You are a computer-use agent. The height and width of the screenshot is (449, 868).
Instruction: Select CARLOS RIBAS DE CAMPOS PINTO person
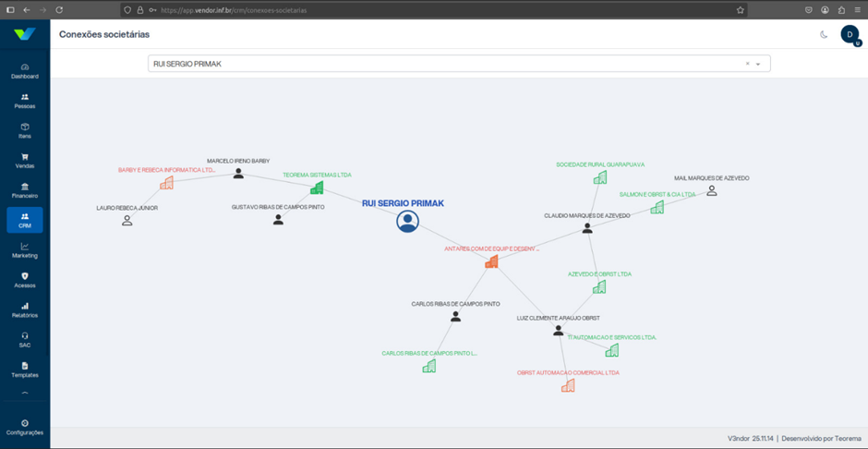(x=455, y=317)
